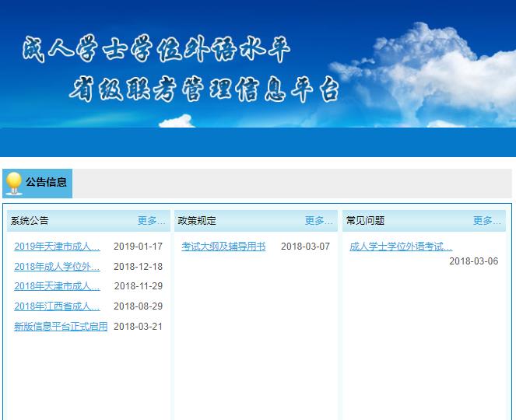Open the 新版信息平台正式启用 link
The width and height of the screenshot is (516, 420).
pos(61,327)
